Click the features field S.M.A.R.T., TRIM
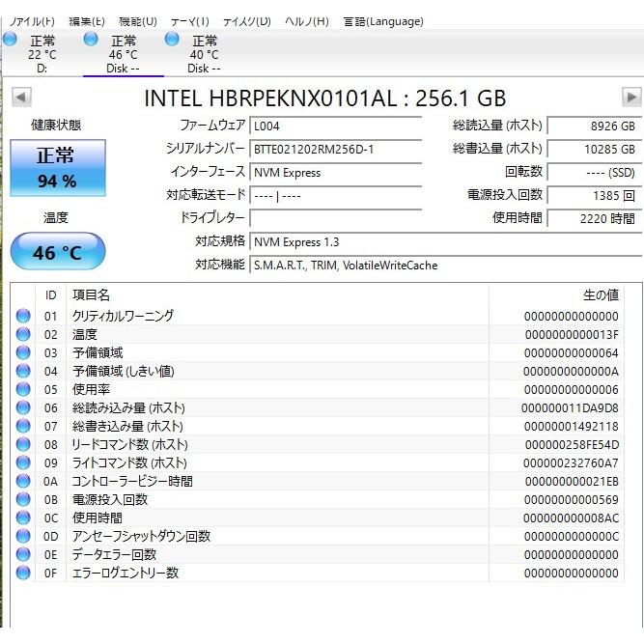The height and width of the screenshot is (644, 644). [x=445, y=266]
